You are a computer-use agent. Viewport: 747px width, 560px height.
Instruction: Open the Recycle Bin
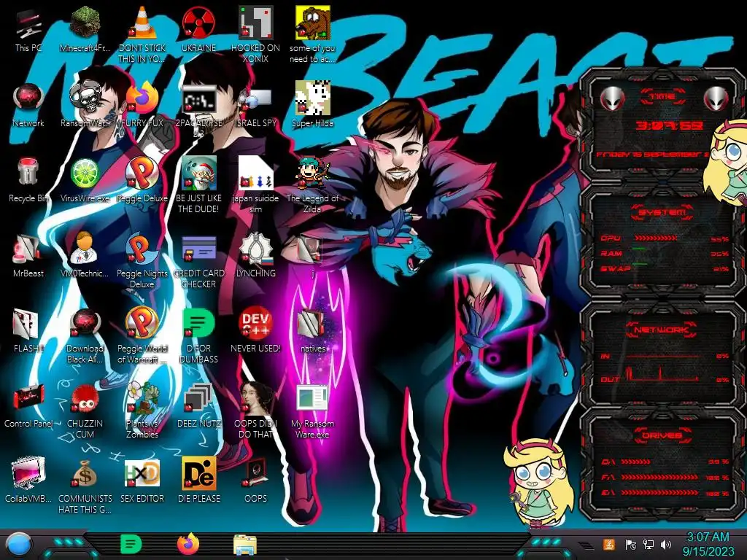click(x=28, y=173)
